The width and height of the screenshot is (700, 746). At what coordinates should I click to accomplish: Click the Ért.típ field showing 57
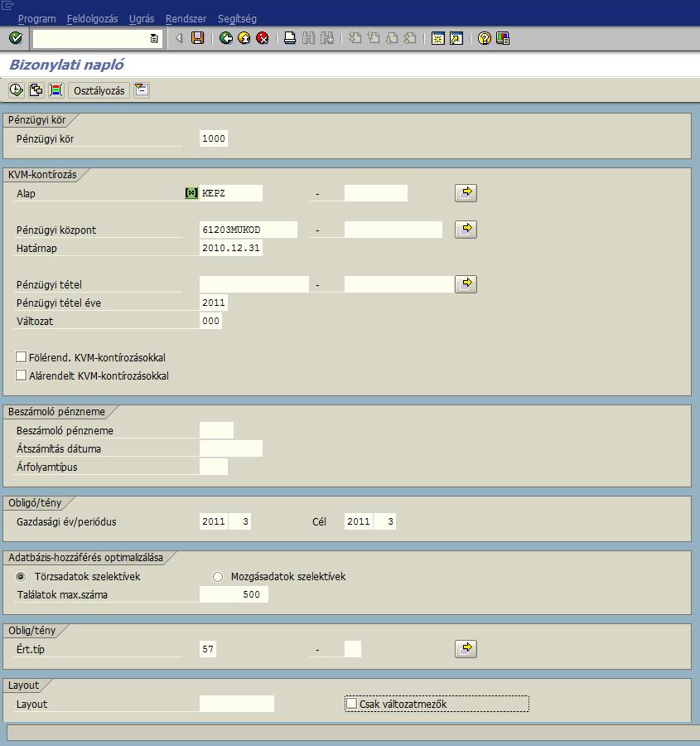(208, 649)
